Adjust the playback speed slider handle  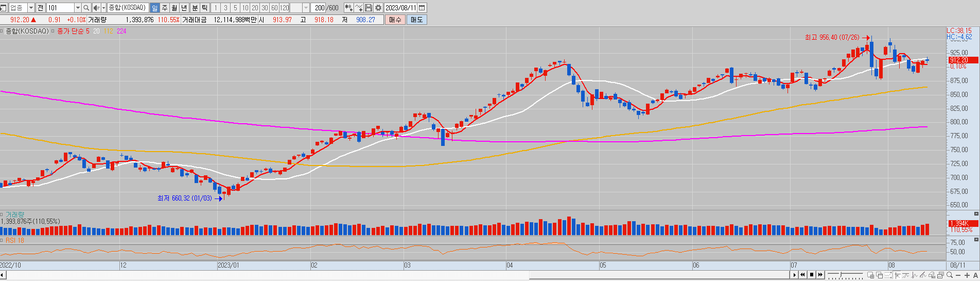(x=841, y=275)
